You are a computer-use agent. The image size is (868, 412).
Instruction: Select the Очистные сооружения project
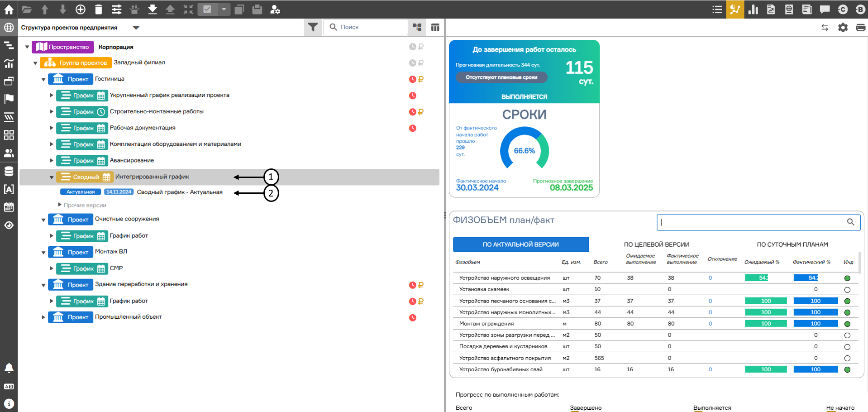(127, 219)
